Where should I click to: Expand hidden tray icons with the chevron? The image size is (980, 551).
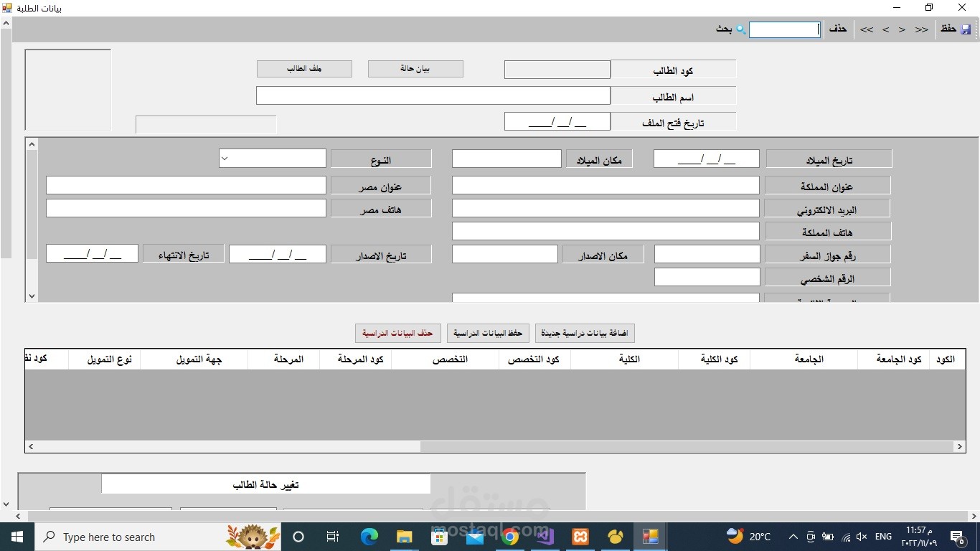793,537
